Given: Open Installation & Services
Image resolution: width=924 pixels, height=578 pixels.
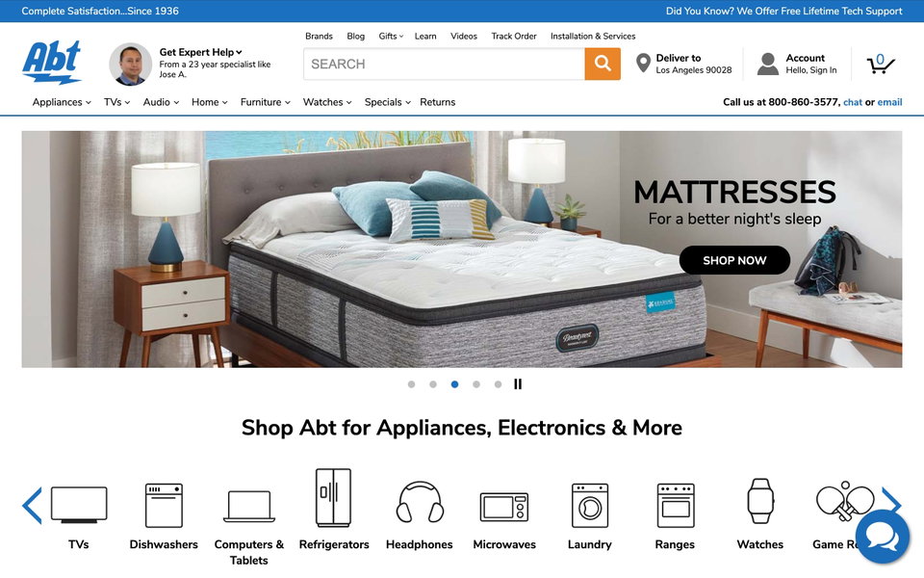Looking at the screenshot, I should pyautogui.click(x=593, y=36).
